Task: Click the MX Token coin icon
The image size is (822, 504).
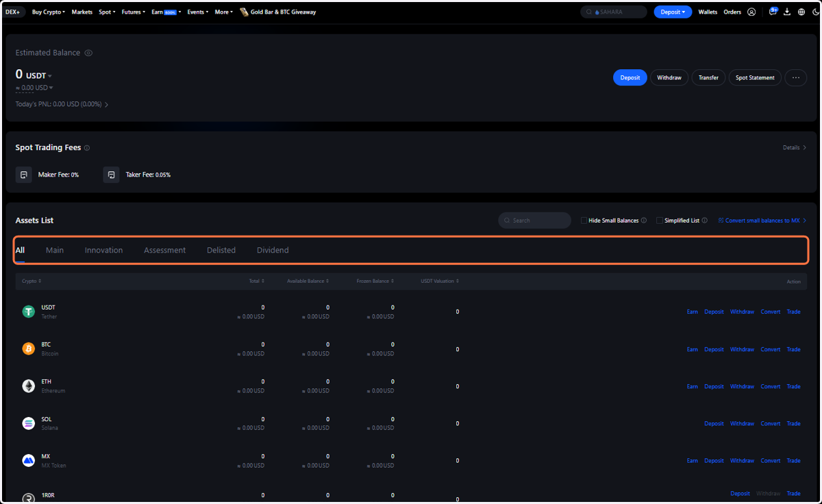Action: point(28,461)
